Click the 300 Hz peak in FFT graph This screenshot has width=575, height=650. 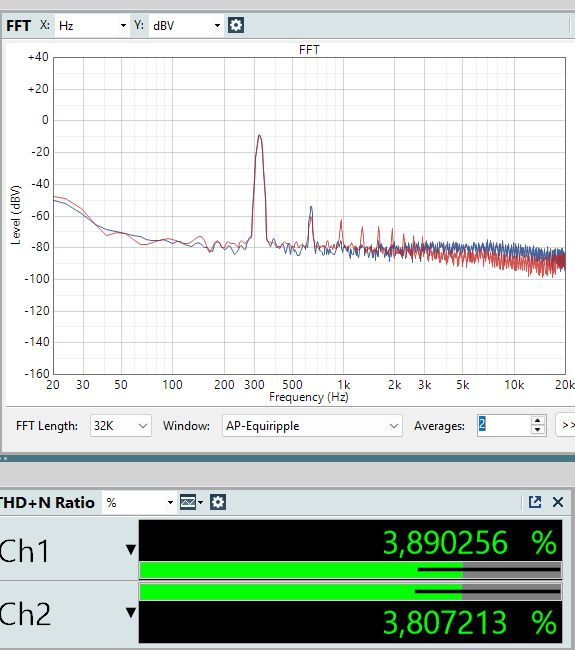coord(260,136)
